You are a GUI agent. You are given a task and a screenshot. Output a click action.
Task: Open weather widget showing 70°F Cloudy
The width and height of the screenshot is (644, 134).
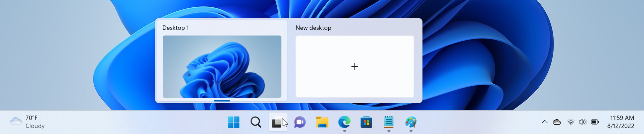(28, 122)
